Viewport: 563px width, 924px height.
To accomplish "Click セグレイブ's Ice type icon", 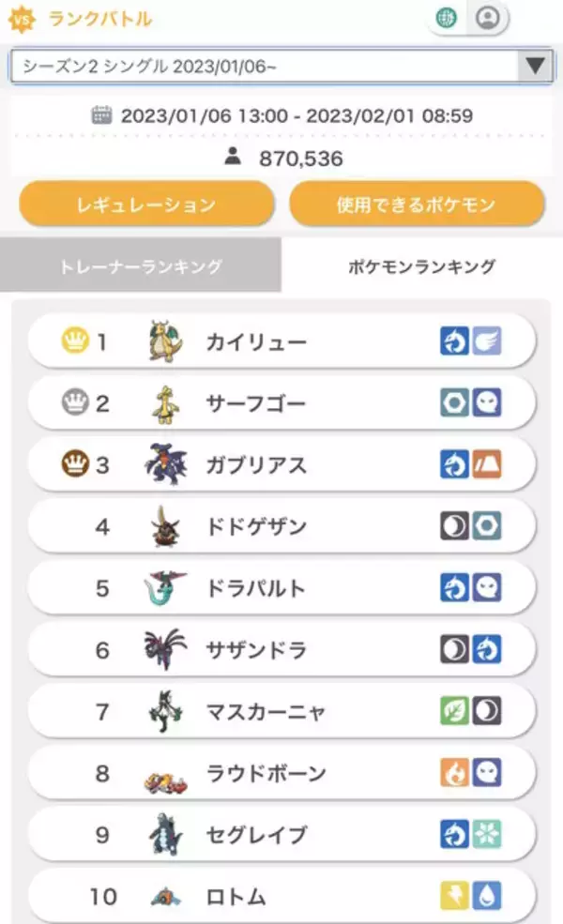I will [486, 835].
